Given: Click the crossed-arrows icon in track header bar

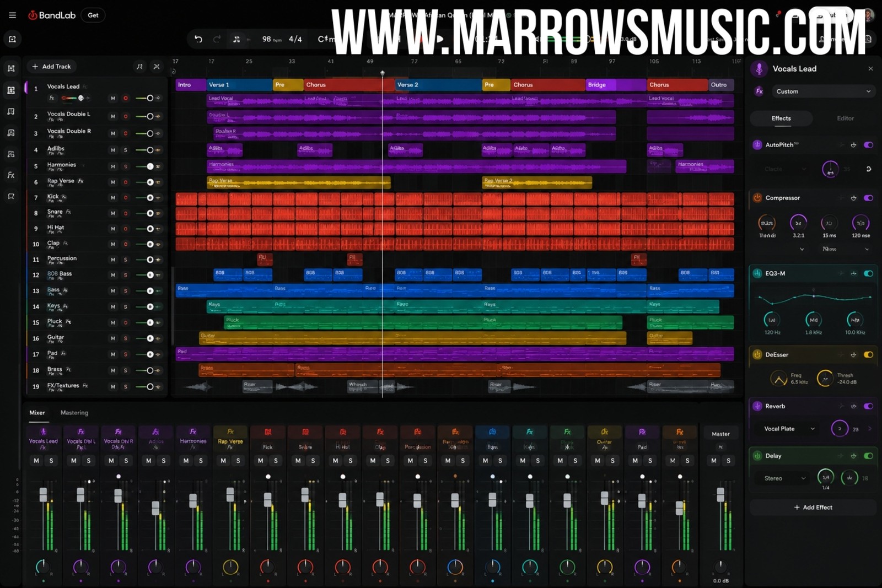Looking at the screenshot, I should [x=157, y=67].
